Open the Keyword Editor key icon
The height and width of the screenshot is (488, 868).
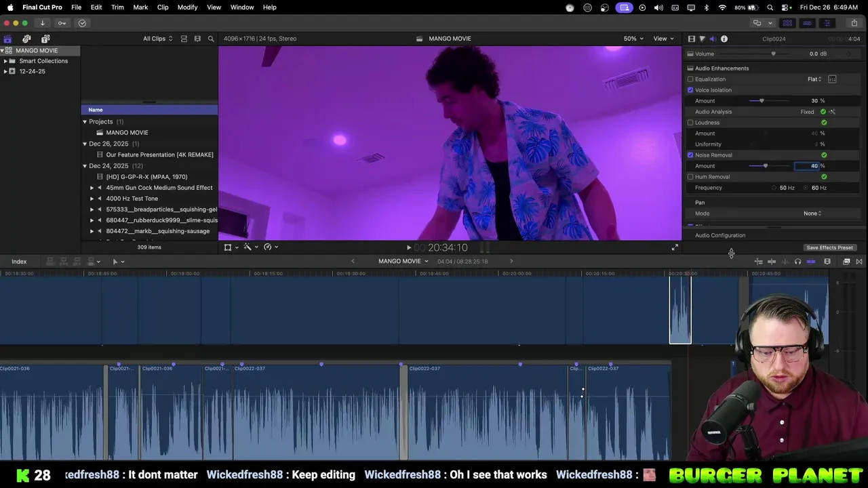tap(62, 23)
